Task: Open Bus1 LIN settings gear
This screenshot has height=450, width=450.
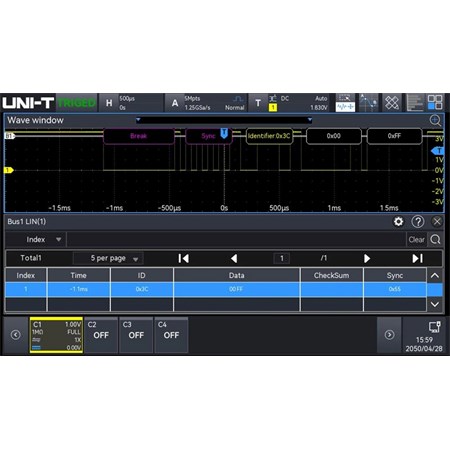Action: tap(398, 222)
